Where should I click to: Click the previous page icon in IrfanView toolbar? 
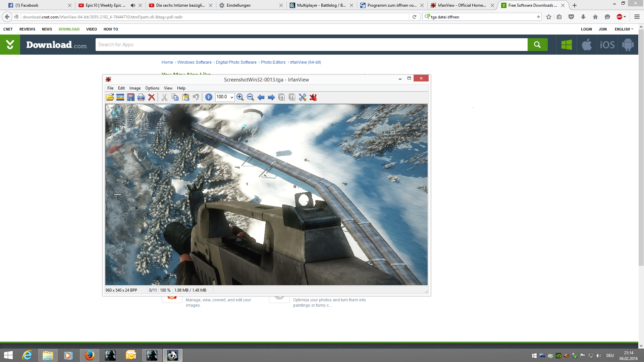(x=282, y=97)
